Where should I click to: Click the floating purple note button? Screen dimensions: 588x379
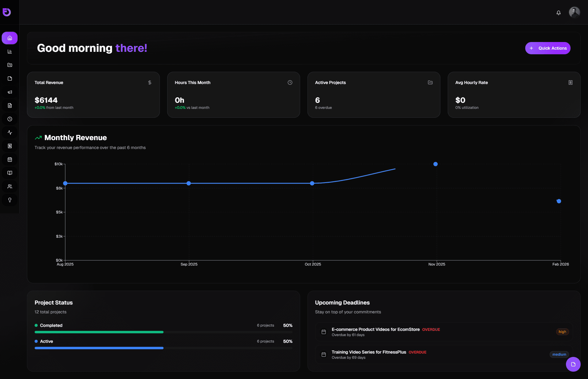pyautogui.click(x=573, y=364)
